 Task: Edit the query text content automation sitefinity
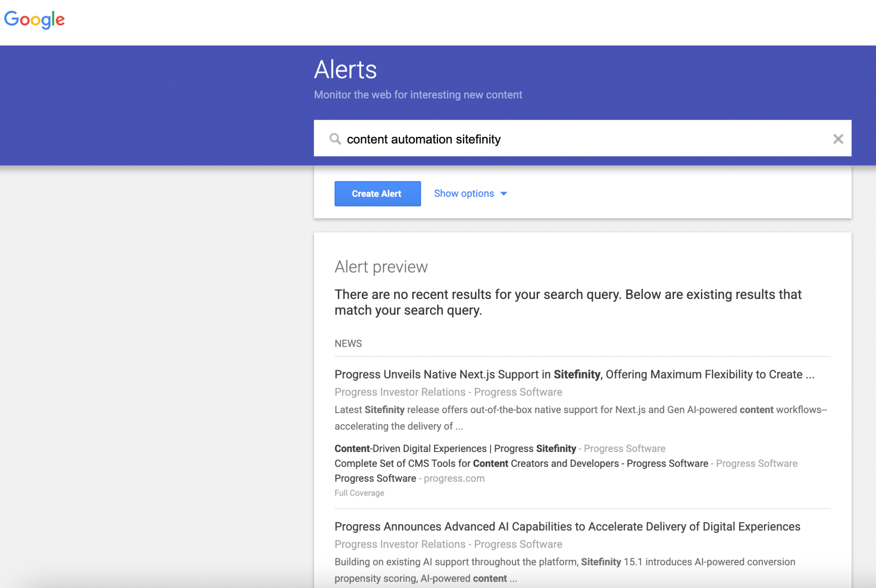[423, 139]
